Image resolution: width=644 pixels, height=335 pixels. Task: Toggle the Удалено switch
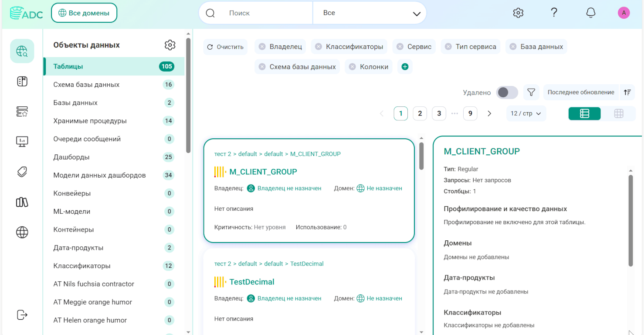pyautogui.click(x=507, y=92)
